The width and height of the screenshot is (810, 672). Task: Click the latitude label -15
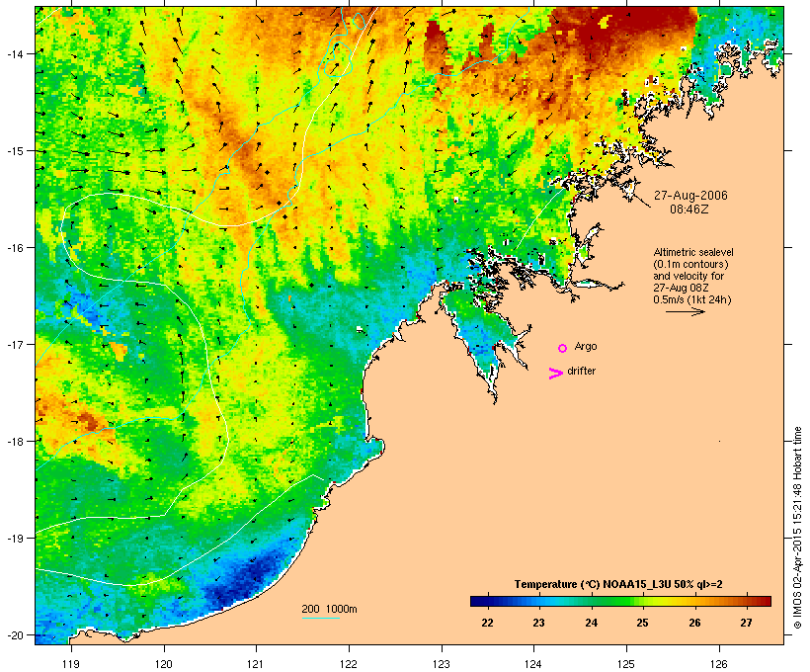click(15, 151)
